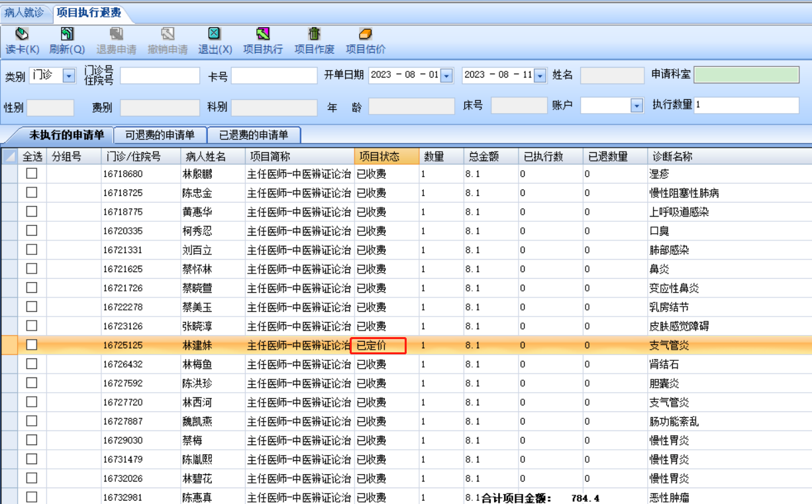Viewport: 812px width, 504px height.
Task: Click the 执行数量 input field
Action: tap(746, 105)
